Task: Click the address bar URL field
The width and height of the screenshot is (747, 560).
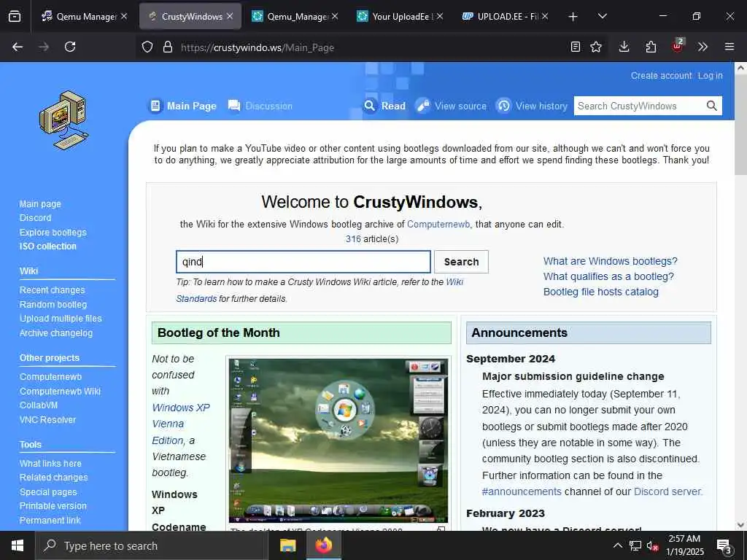Action: point(371,47)
